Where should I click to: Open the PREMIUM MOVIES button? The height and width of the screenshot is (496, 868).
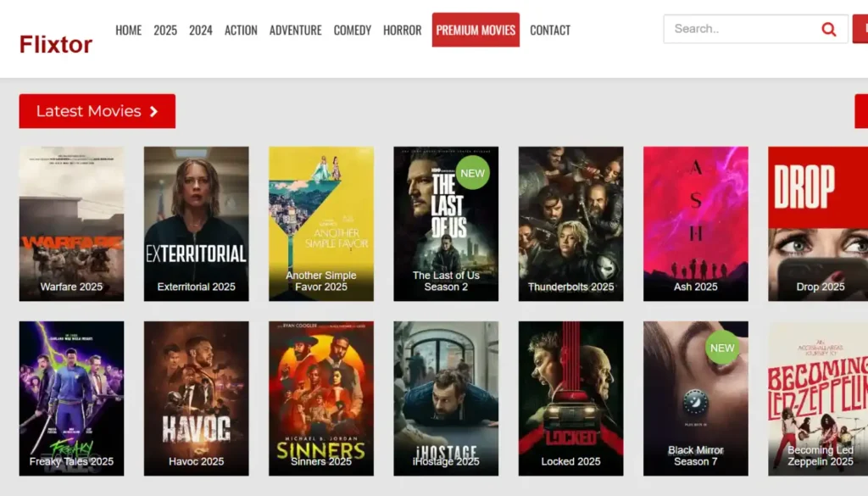(x=476, y=30)
